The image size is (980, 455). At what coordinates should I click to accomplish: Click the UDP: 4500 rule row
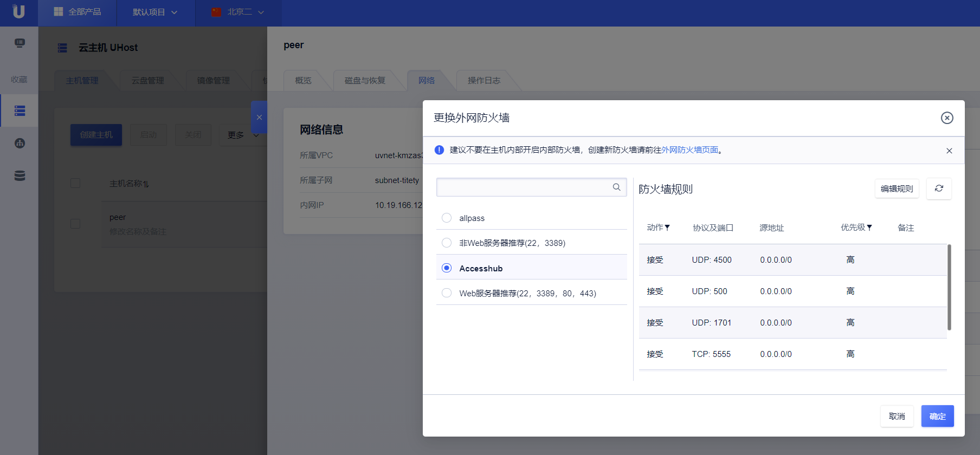(x=792, y=260)
